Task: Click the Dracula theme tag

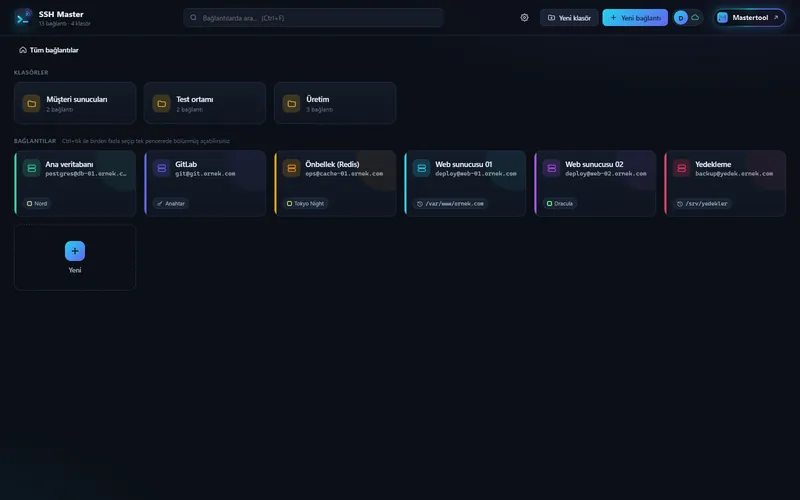Action: tap(560, 204)
